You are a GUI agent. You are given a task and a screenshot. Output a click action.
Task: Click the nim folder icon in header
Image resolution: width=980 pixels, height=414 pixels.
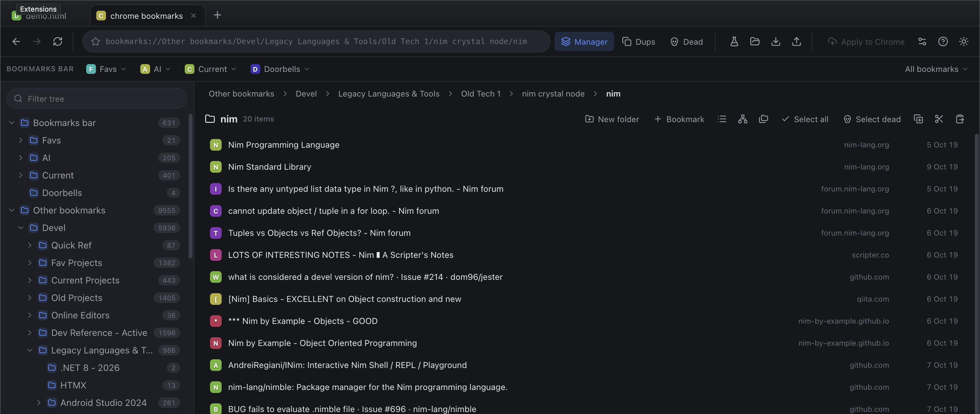click(x=210, y=119)
